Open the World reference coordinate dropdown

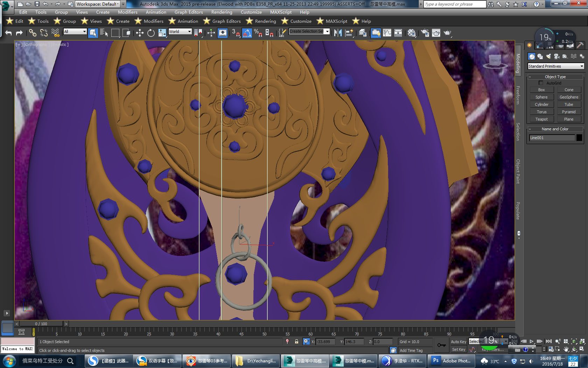tap(180, 32)
